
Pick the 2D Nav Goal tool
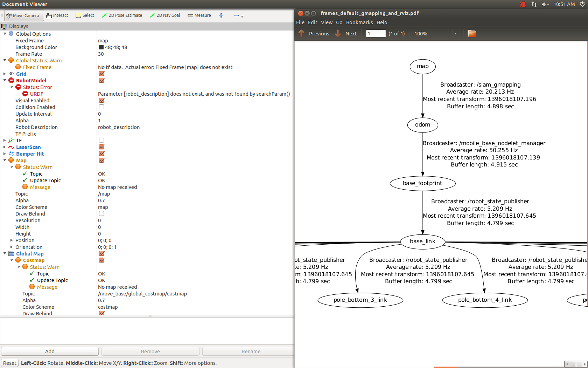[165, 15]
